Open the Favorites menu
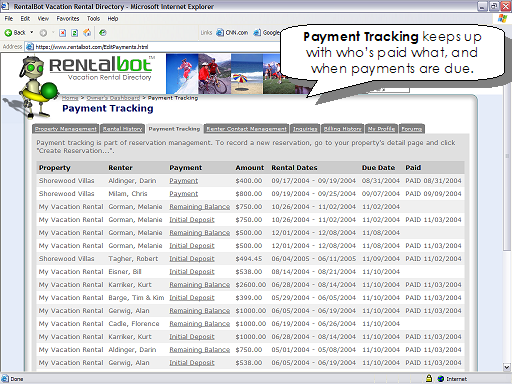This screenshot has width=512, height=384. (x=68, y=19)
